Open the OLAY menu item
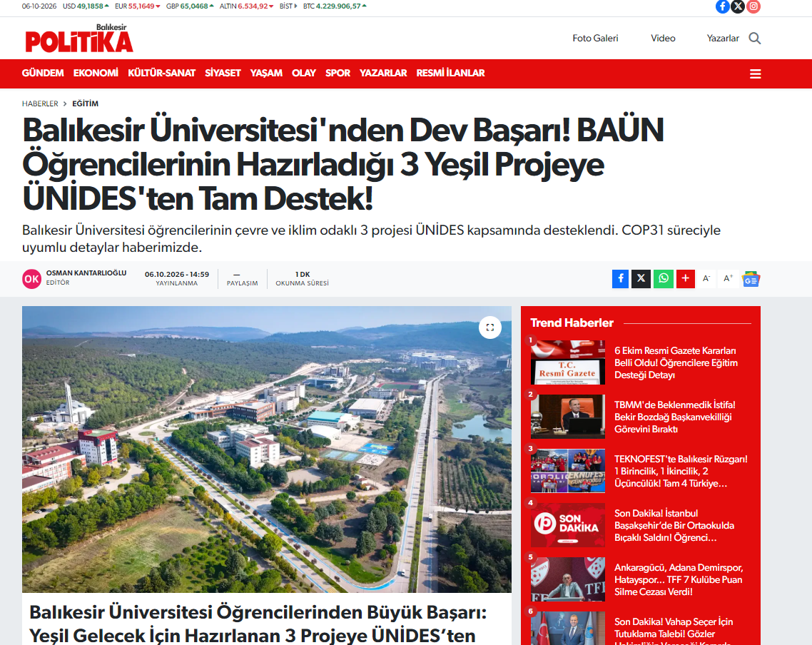812x645 pixels. click(x=303, y=73)
